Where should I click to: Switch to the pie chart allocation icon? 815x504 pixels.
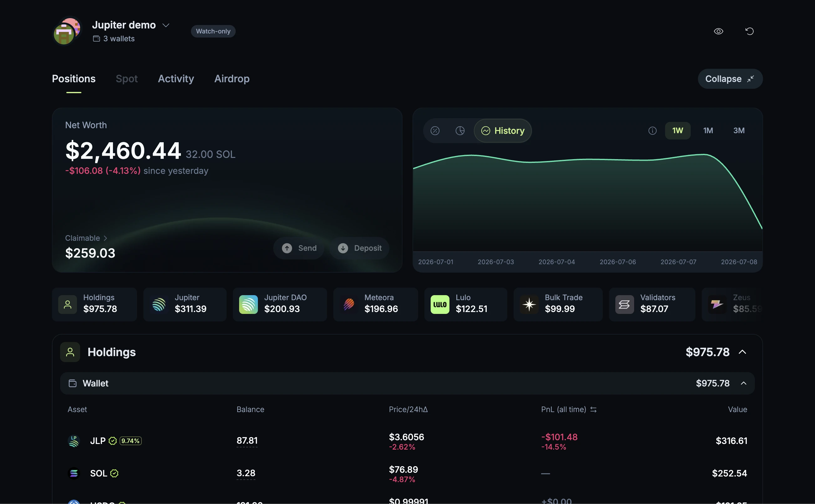(x=460, y=131)
